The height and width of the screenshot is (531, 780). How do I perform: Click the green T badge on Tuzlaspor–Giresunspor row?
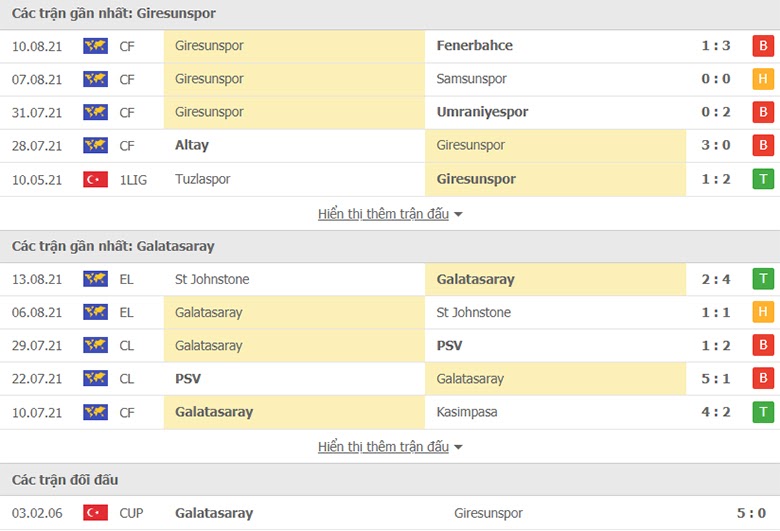click(763, 179)
